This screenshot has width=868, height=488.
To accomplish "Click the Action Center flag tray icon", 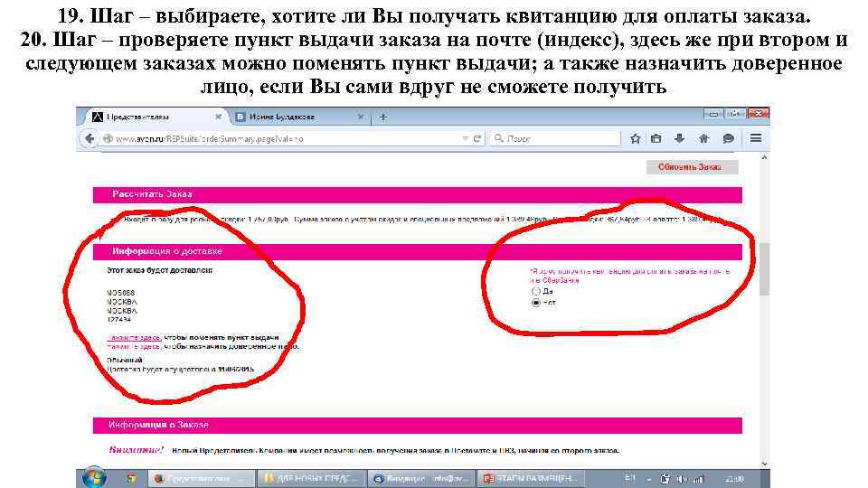I will click(x=665, y=479).
